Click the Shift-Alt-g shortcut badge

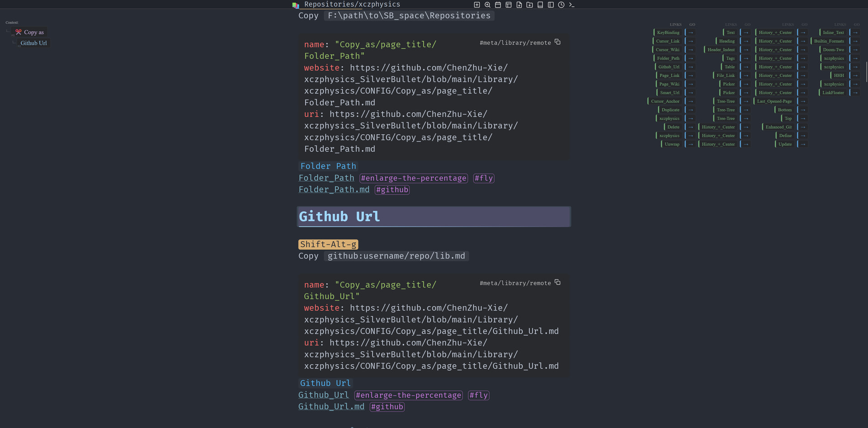tap(328, 245)
